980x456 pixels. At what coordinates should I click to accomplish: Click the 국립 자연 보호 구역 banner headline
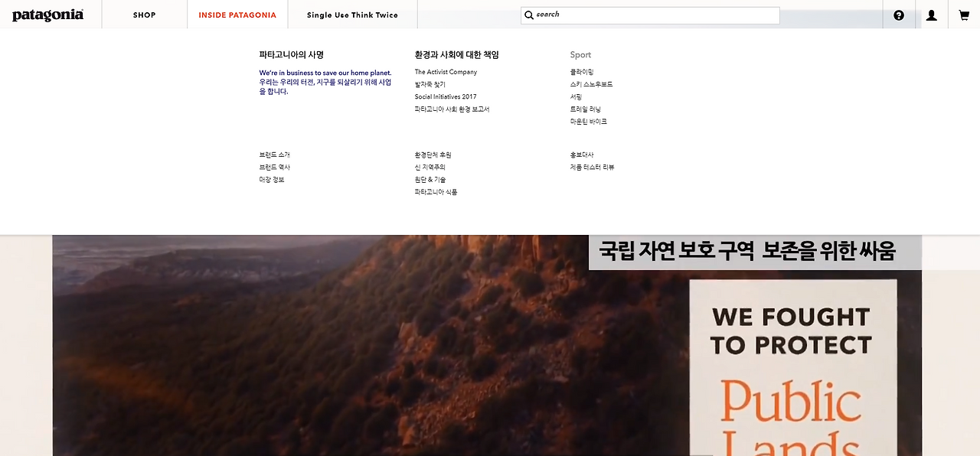tap(747, 251)
